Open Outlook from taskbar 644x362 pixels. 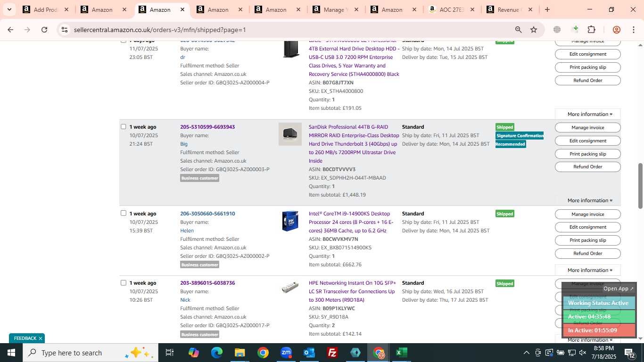tap(309, 353)
